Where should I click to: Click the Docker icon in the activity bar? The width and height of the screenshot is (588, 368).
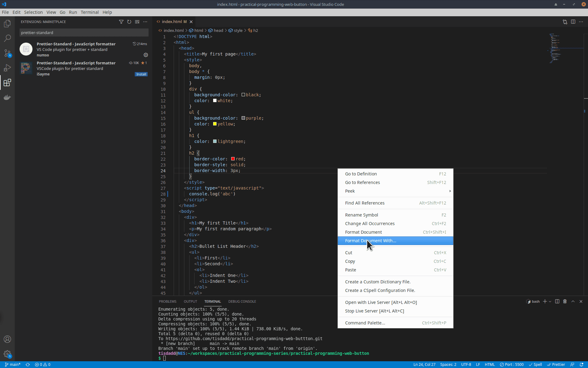tap(7, 97)
